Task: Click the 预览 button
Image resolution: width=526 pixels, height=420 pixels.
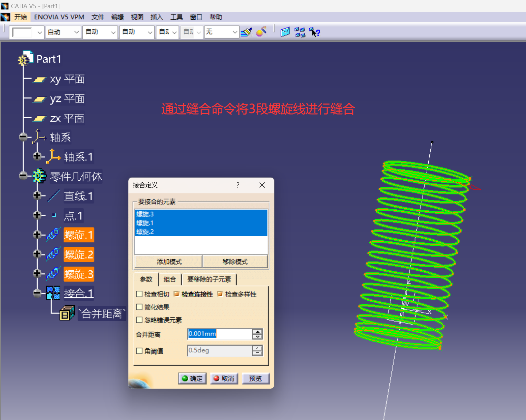Action: tap(255, 378)
